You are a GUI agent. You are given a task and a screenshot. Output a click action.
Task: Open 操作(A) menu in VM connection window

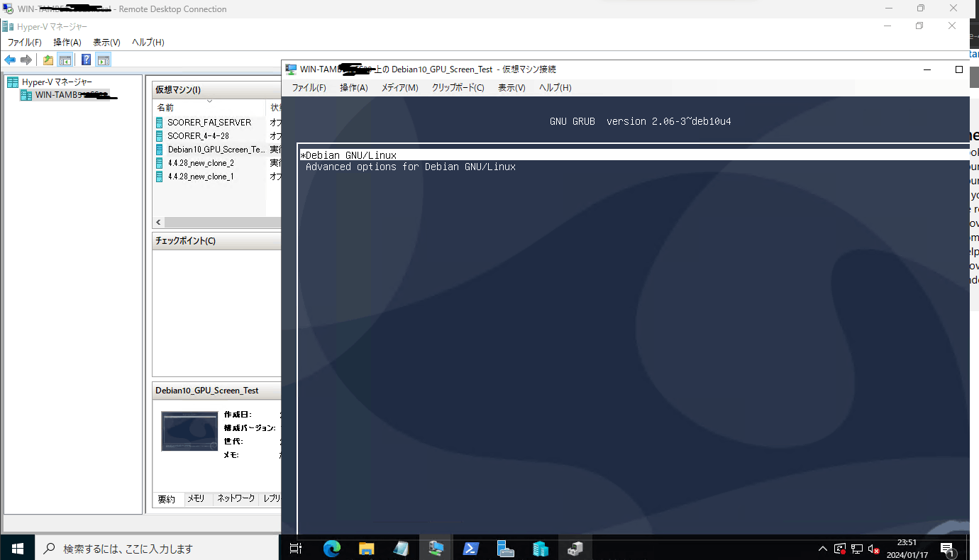click(x=354, y=88)
